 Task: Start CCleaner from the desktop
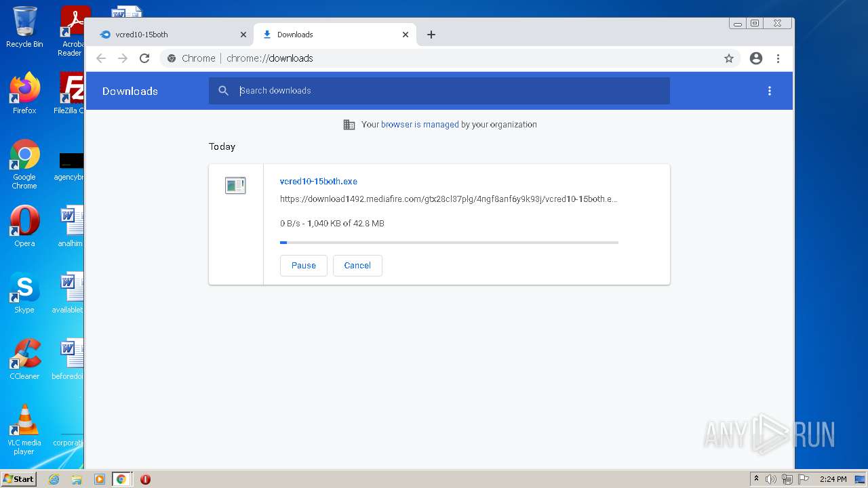(24, 359)
